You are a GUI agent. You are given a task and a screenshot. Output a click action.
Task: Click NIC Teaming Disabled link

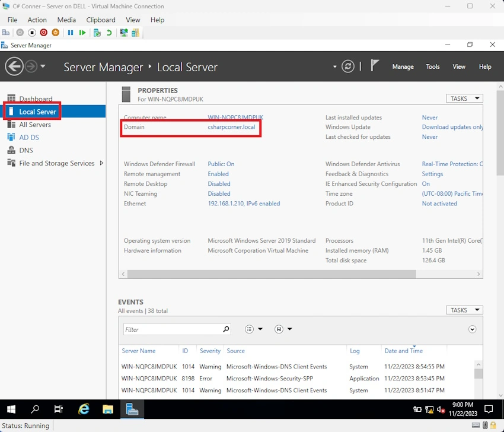(x=219, y=193)
